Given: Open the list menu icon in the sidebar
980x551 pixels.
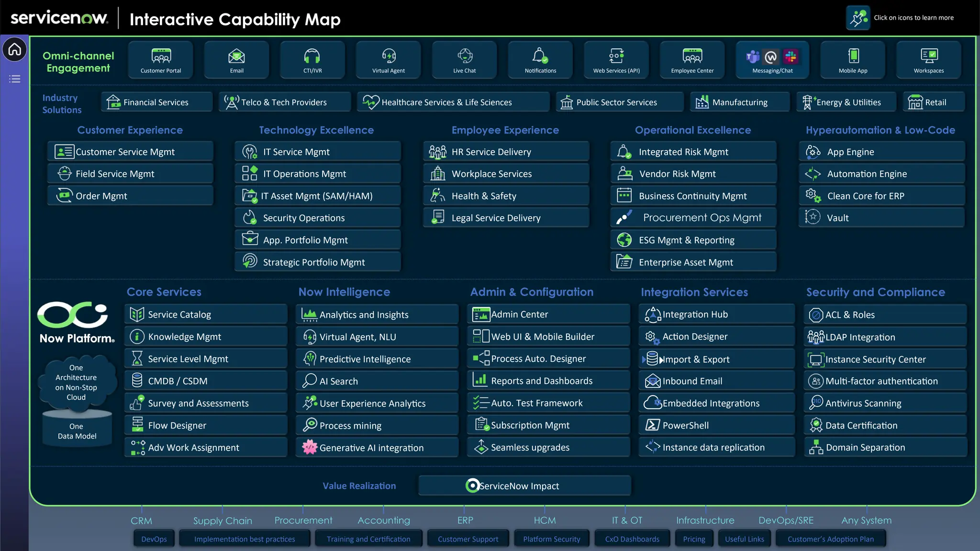Looking at the screenshot, I should tap(14, 79).
